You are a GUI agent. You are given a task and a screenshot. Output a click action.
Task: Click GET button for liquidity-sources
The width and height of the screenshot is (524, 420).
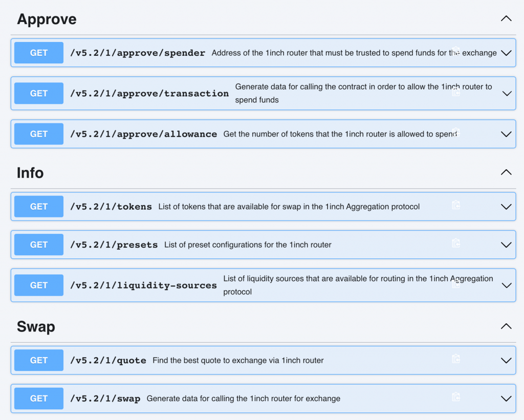coord(39,285)
